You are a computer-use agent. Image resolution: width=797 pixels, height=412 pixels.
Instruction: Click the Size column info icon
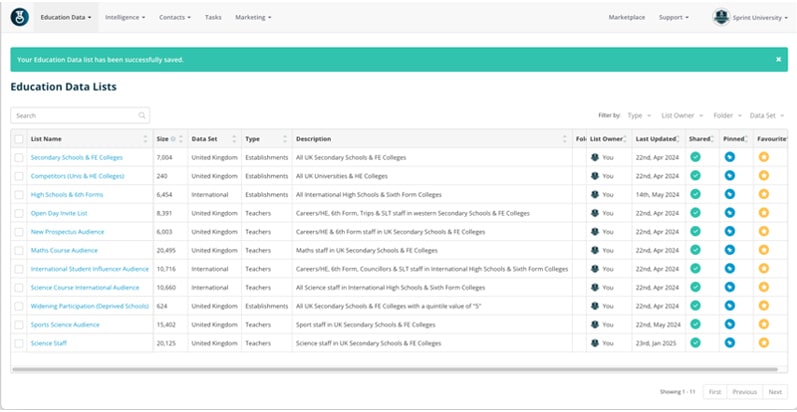pyautogui.click(x=173, y=139)
